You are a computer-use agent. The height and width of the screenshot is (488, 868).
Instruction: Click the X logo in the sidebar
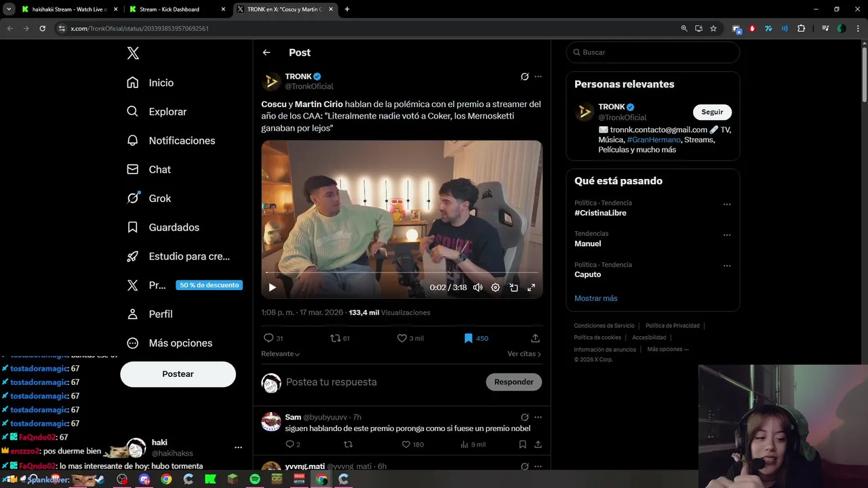coord(133,54)
